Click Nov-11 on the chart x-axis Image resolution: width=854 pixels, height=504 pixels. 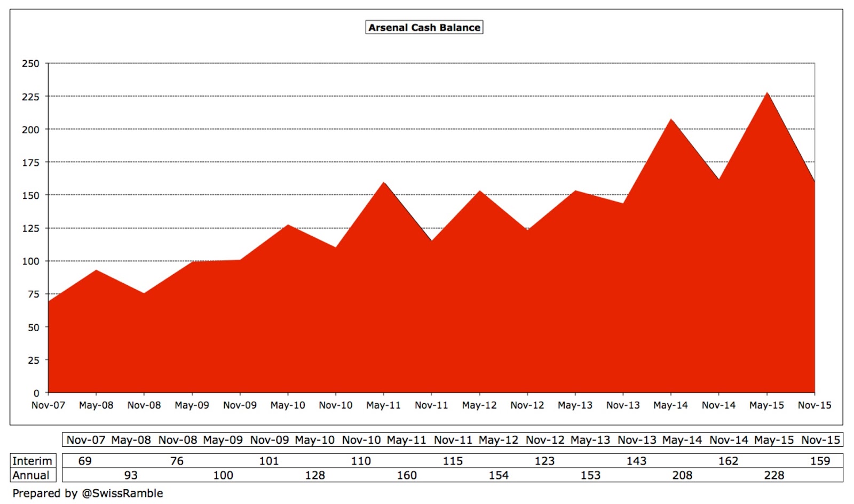431,405
